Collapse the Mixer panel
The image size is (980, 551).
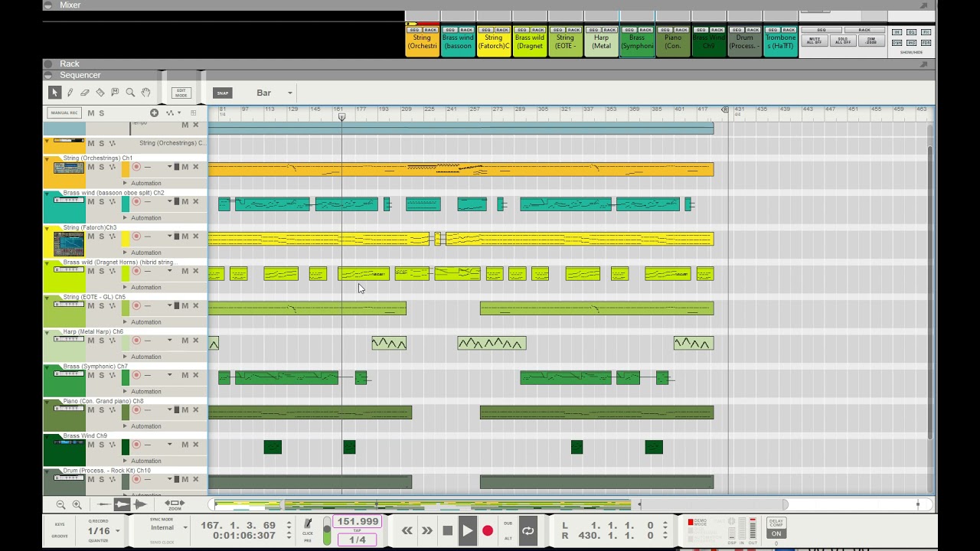[48, 5]
